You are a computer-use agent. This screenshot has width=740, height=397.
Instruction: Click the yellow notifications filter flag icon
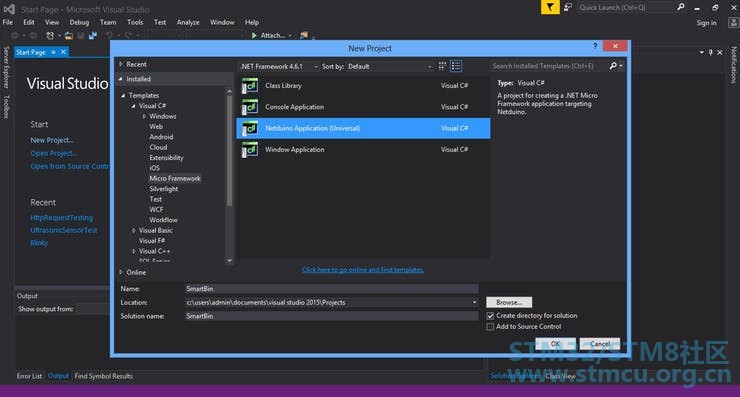(x=550, y=7)
